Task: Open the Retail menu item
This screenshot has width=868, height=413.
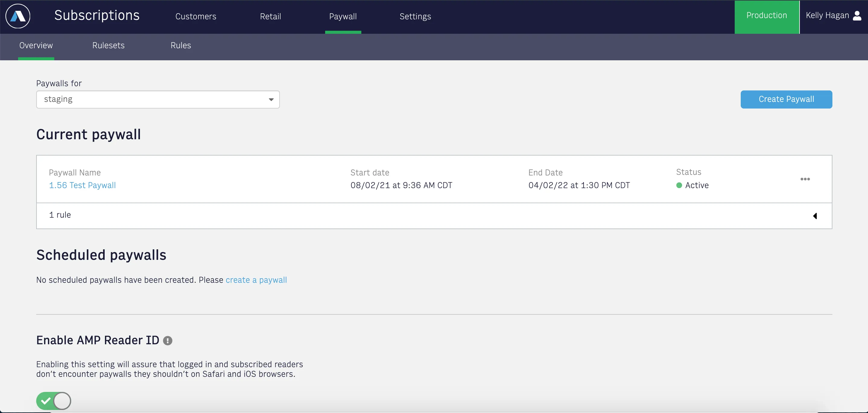Action: [270, 17]
